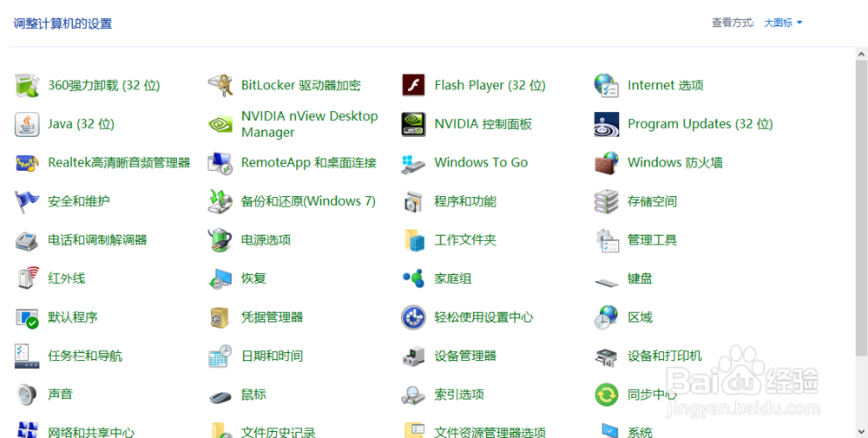Click the 恢复 icon

tap(220, 279)
